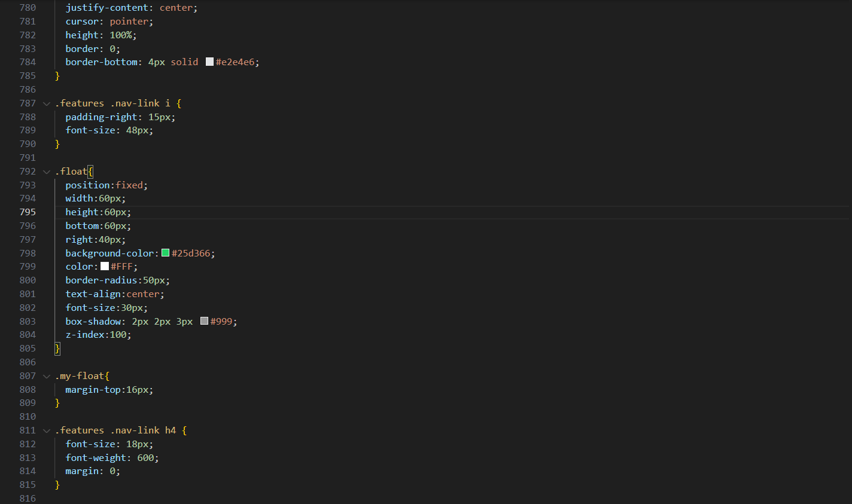The image size is (852, 504).
Task: Click line number 780 in the gutter
Action: tap(28, 8)
